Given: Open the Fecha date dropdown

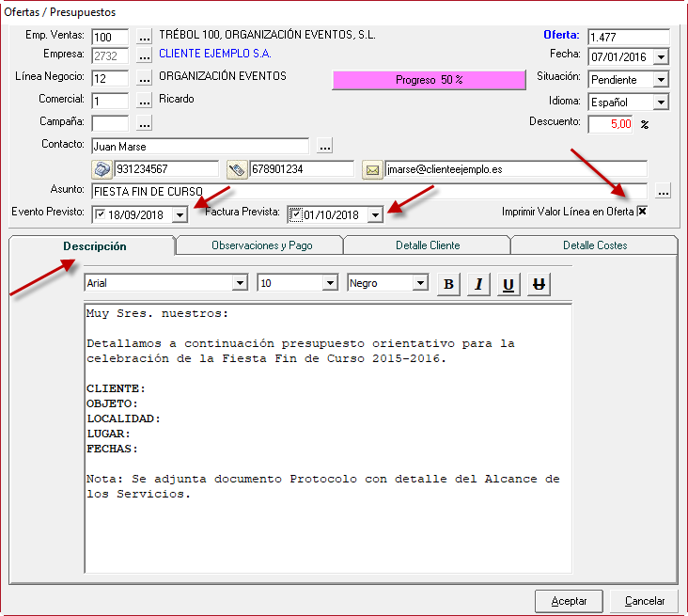Looking at the screenshot, I should (x=661, y=57).
